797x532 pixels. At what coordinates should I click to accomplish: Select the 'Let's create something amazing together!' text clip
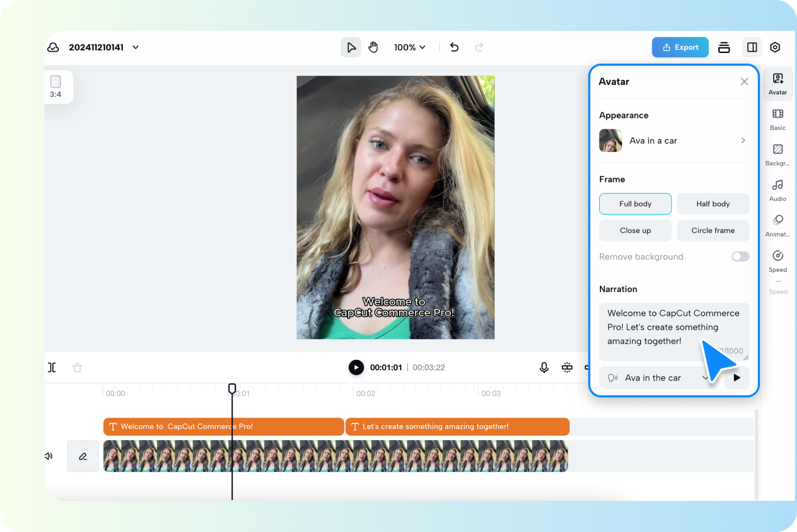tap(457, 426)
